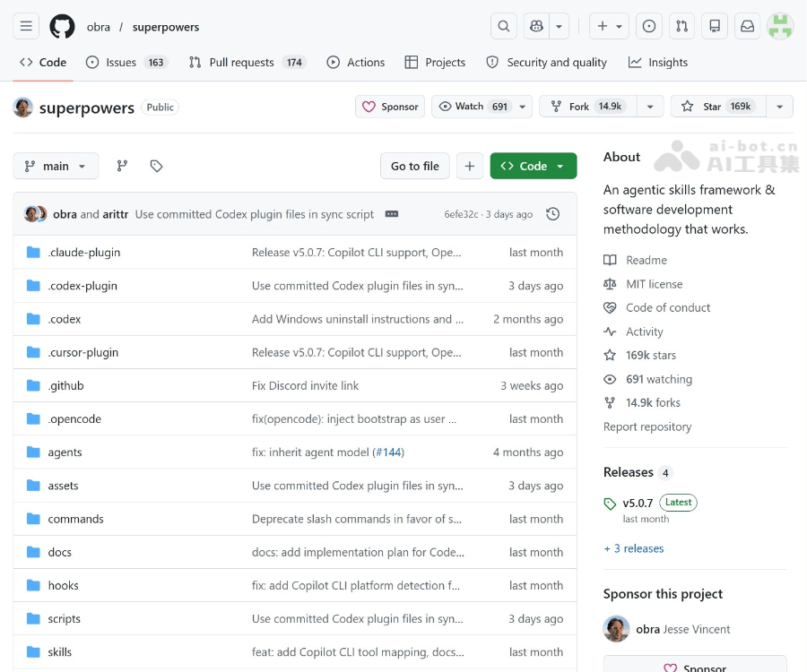Expand commit message ellipsis details
The image size is (807, 672).
point(392,214)
